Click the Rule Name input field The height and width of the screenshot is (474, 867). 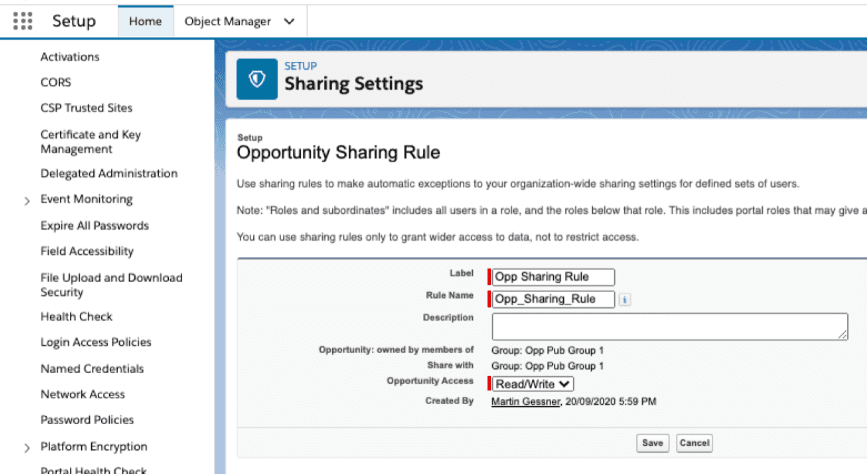[554, 299]
